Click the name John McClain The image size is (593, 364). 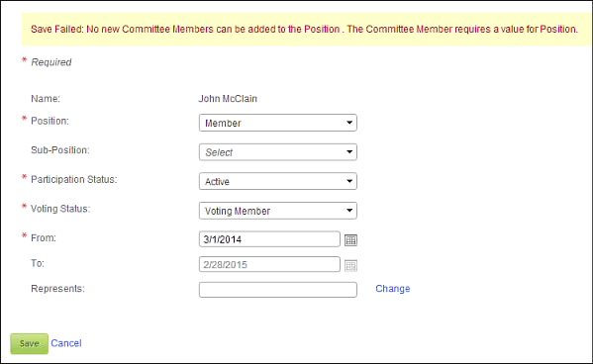[228, 99]
